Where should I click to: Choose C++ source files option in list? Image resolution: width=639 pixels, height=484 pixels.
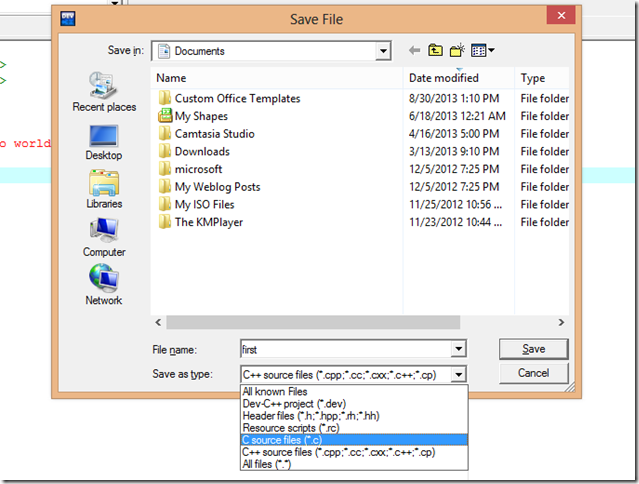[x=354, y=452]
